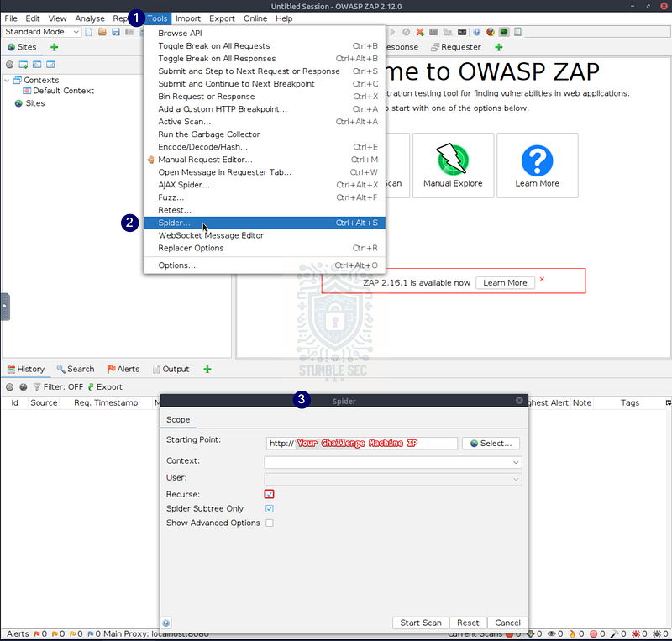Select the Scope tab in Spider dialog
672x641 pixels.
[x=178, y=420]
